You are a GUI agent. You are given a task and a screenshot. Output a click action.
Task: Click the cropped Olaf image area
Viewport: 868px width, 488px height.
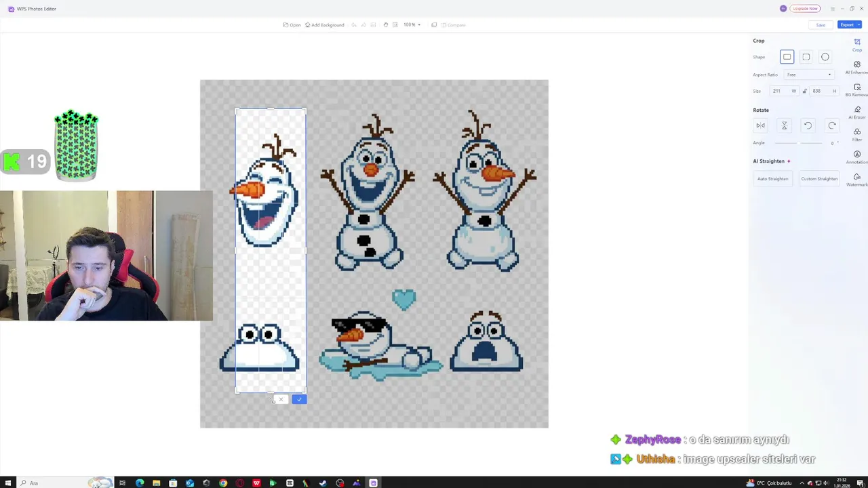pyautogui.click(x=271, y=250)
